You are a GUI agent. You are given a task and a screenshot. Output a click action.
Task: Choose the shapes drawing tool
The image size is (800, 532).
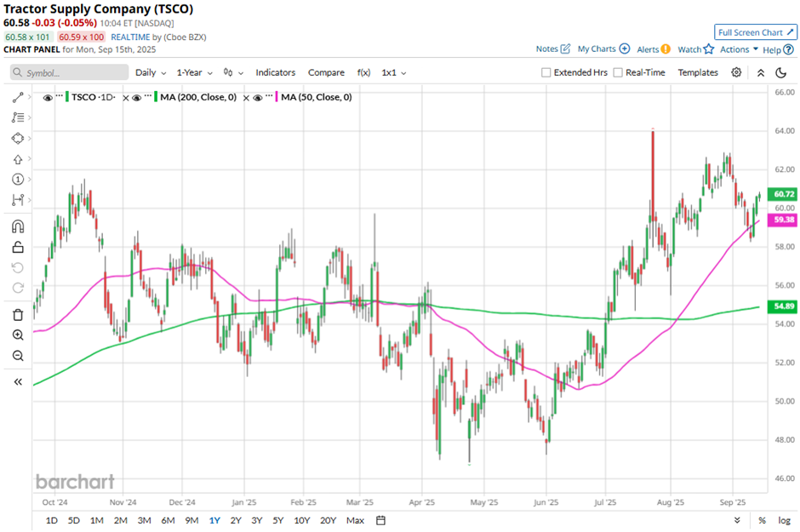point(18,138)
